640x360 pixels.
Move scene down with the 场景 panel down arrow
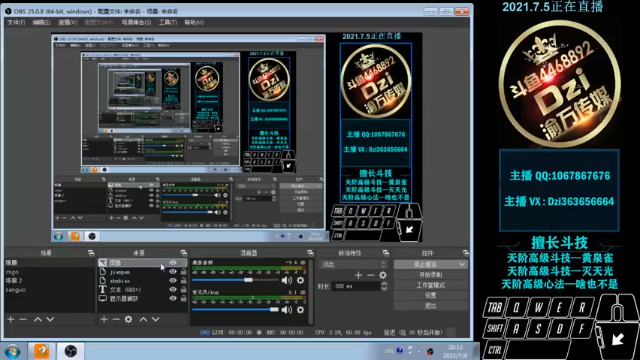pyautogui.click(x=50, y=319)
